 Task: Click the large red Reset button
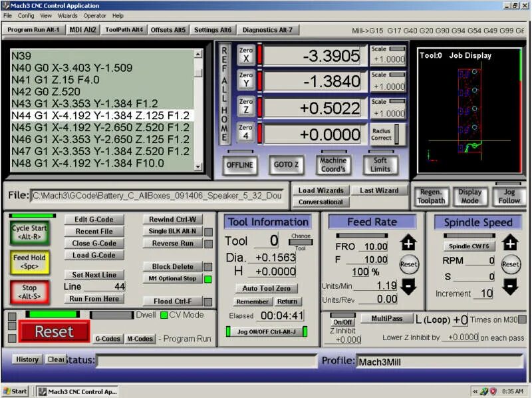tap(55, 331)
